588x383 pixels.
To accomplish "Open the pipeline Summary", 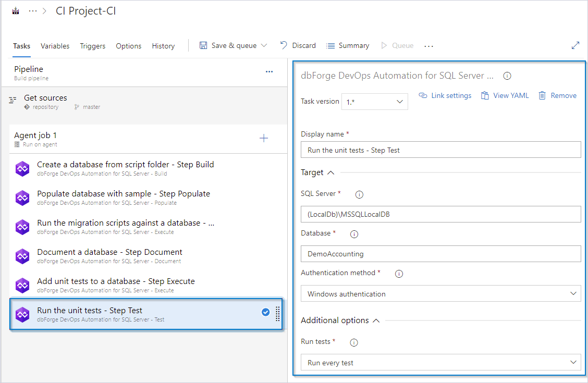I will coord(348,45).
